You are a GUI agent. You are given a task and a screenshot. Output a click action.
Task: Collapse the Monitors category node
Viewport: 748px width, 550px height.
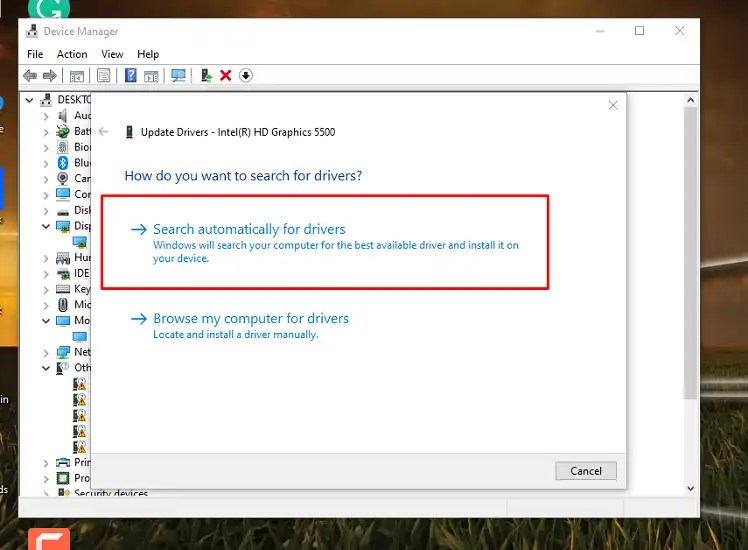tap(46, 321)
